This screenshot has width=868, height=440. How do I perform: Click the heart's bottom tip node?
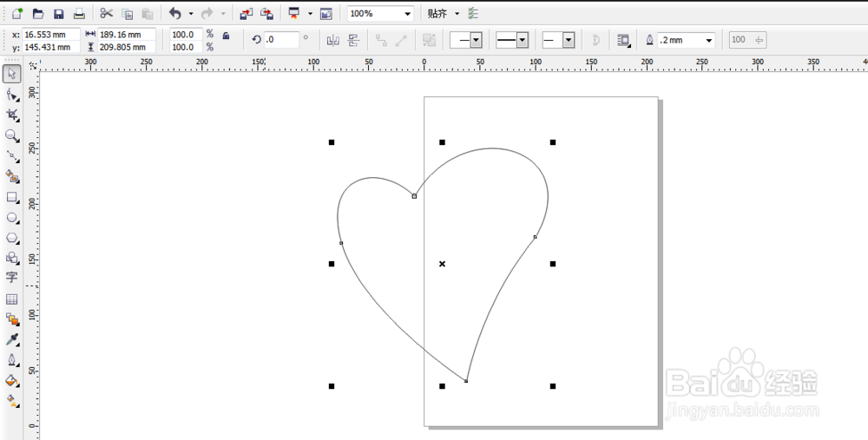point(466,381)
